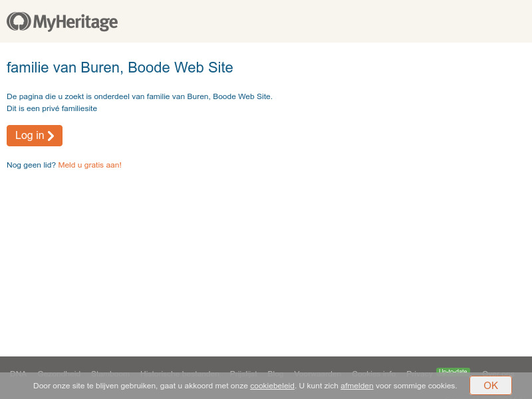Open the Cookies info footer link
The image size is (532, 399).
pos(373,374)
